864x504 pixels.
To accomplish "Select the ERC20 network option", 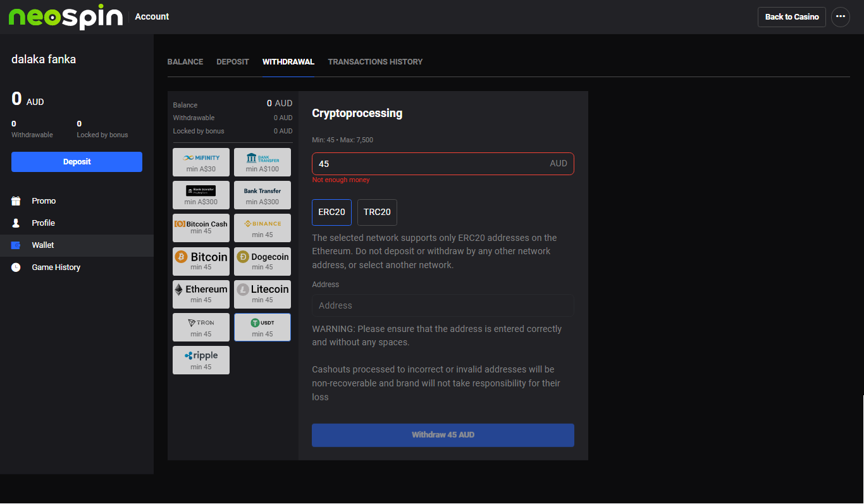I will click(331, 212).
